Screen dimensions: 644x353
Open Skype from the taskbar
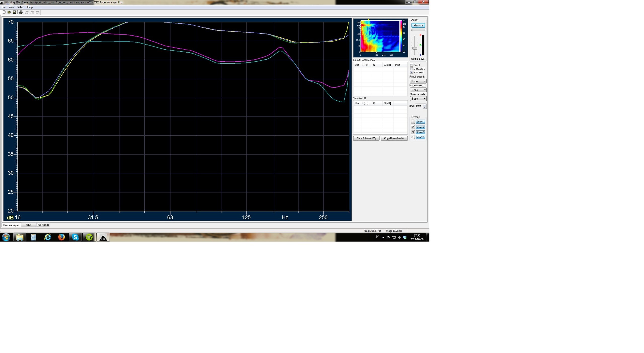75,237
